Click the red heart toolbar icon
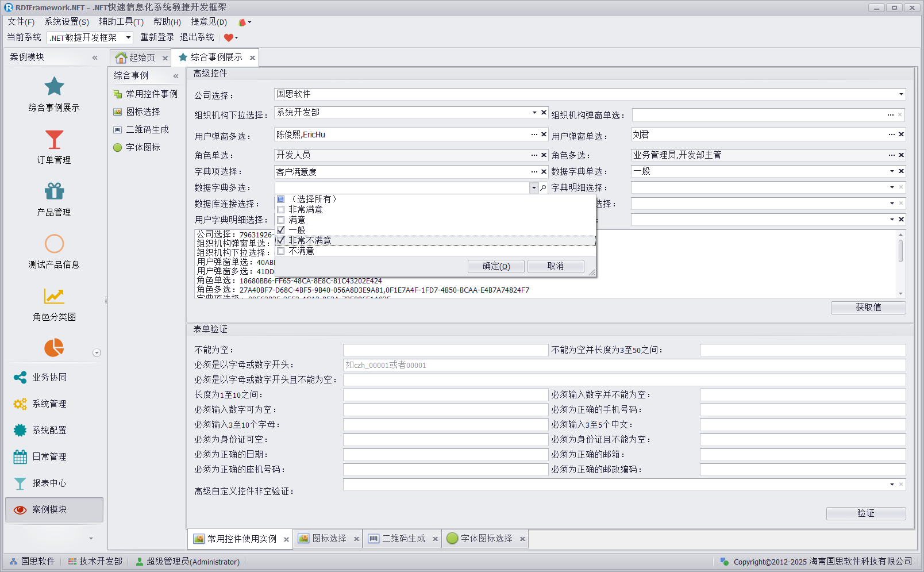The image size is (924, 572). tap(229, 37)
